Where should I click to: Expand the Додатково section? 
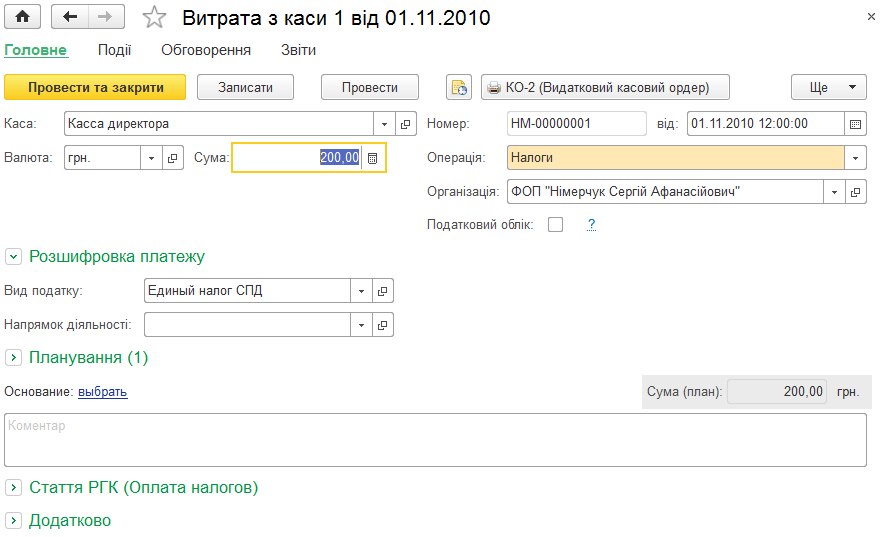(x=13, y=521)
